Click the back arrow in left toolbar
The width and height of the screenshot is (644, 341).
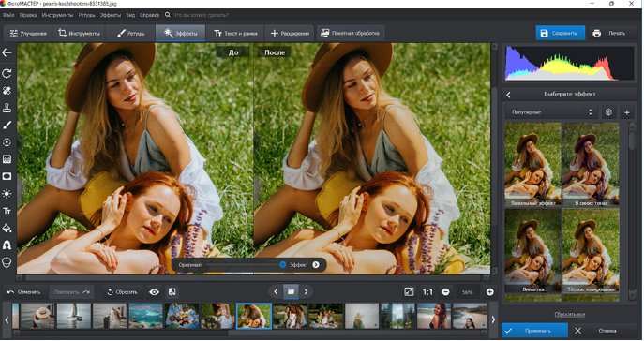click(7, 52)
